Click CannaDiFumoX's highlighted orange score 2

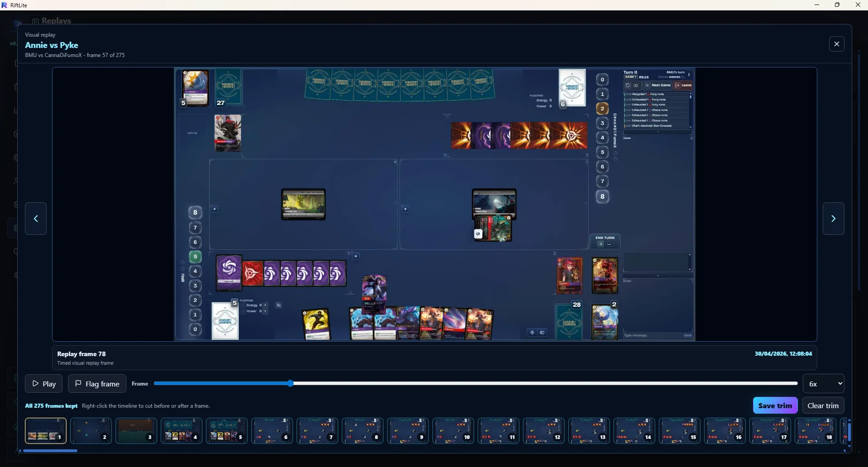tap(602, 109)
